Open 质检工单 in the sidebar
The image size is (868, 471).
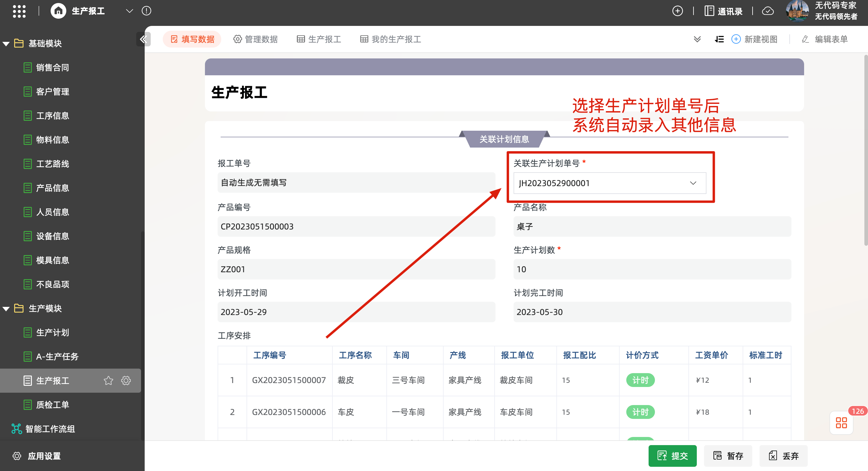coord(52,405)
